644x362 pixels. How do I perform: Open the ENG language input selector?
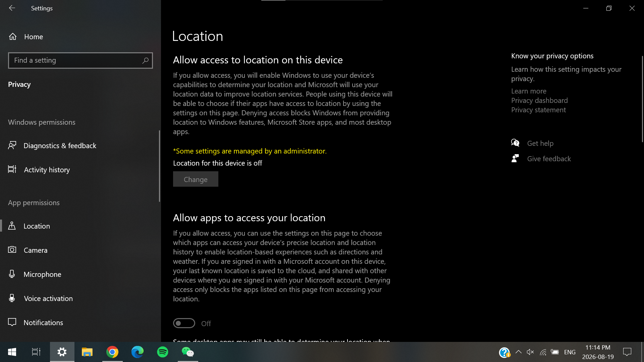point(570,352)
